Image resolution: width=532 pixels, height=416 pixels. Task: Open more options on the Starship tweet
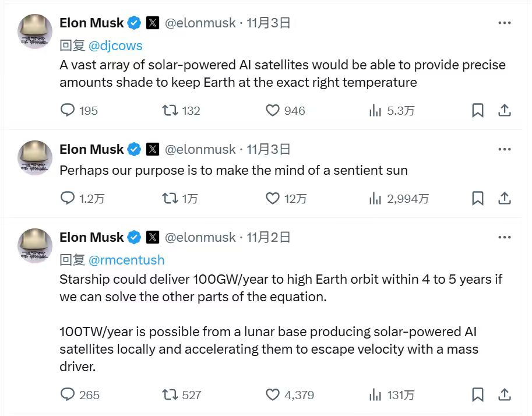505,237
